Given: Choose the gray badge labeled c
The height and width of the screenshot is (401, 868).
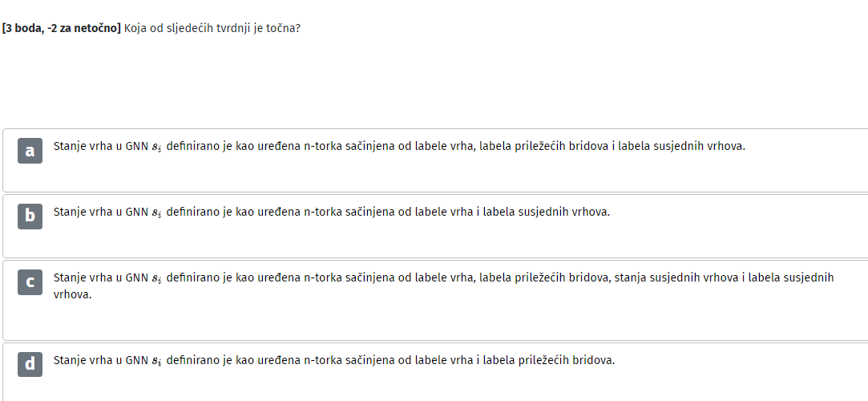Looking at the screenshot, I should click(30, 282).
